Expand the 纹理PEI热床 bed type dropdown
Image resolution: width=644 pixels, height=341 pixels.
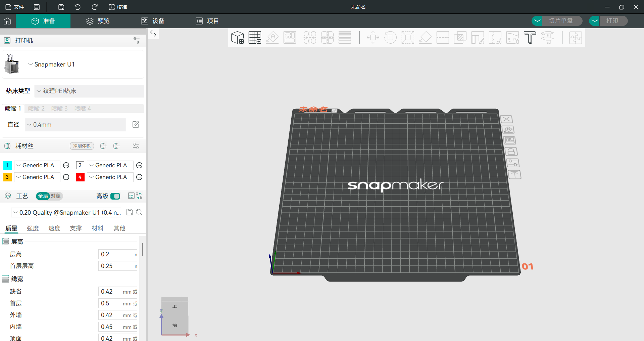[x=89, y=91]
